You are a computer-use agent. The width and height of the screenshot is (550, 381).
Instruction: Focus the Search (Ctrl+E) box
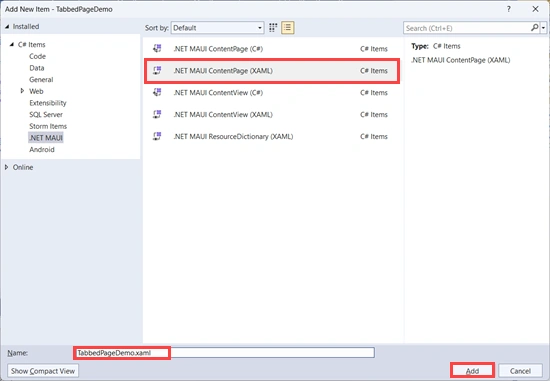pos(467,28)
